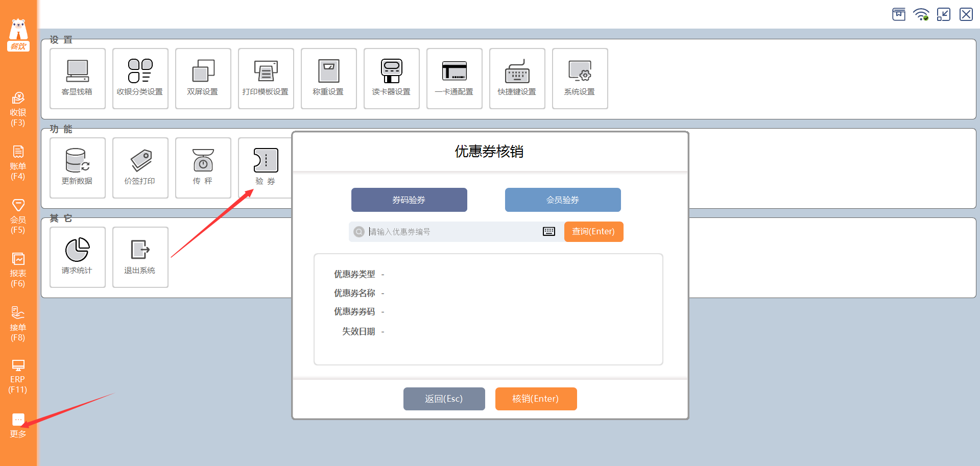Open 打印模板设置 tile
Image resolution: width=980 pixels, height=466 pixels.
266,79
